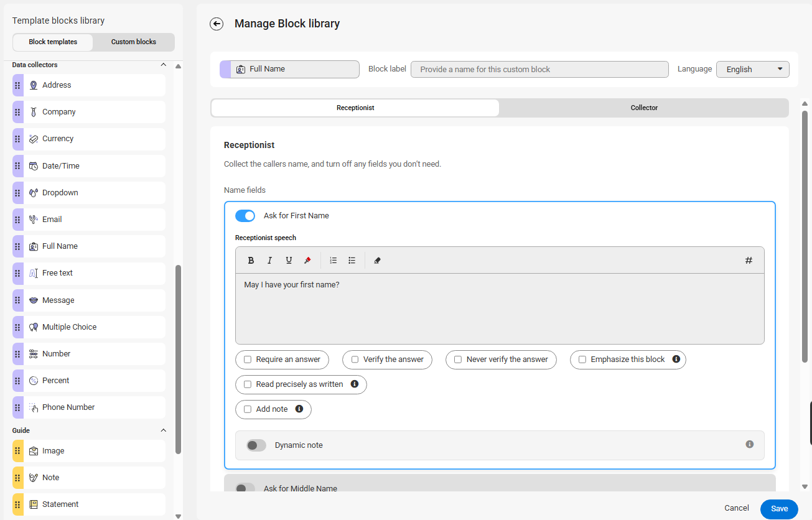Click the underline formatting icon

tap(289, 261)
